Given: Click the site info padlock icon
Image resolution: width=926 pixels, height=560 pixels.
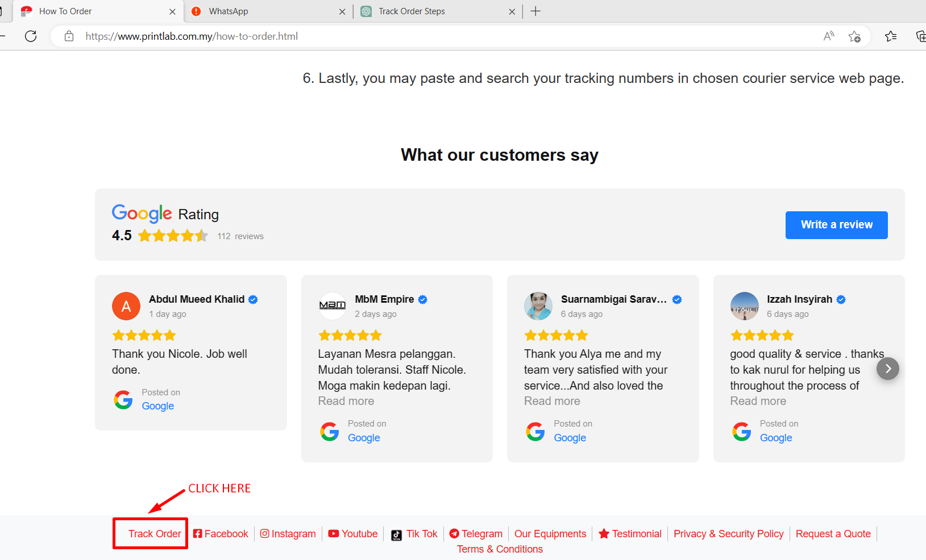Looking at the screenshot, I should [x=69, y=36].
